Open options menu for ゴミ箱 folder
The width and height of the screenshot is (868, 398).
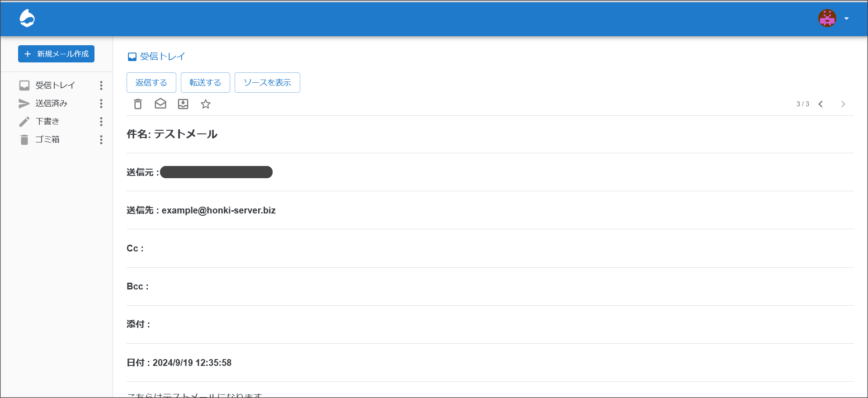pyautogui.click(x=101, y=140)
